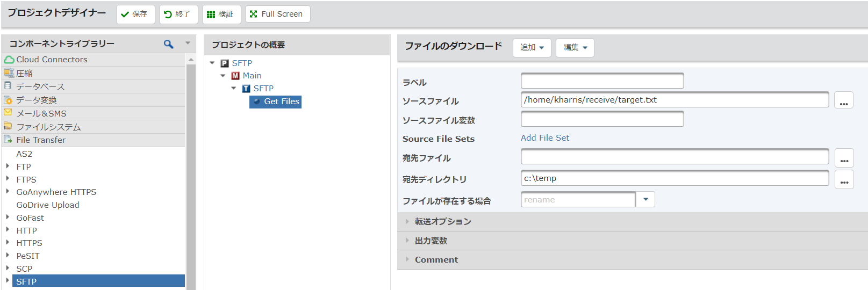Click into the ラベル input field
This screenshot has width=868, height=290.
602,81
